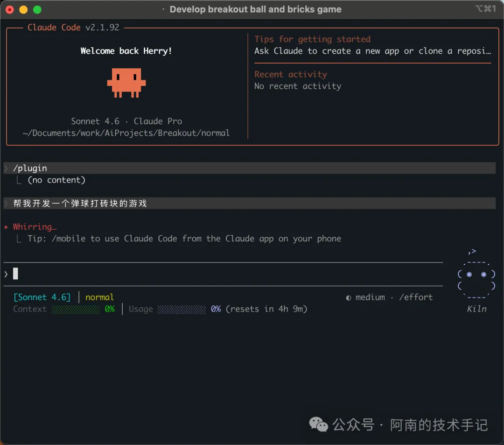Click 'Welcome back Herry!' heading
The width and height of the screenshot is (504, 445).
pos(126,51)
